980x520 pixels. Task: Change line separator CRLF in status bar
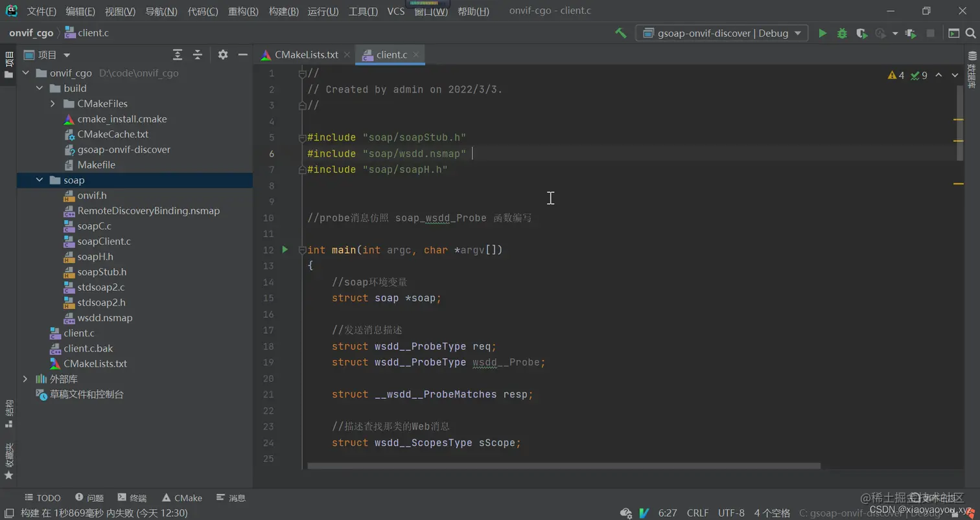click(x=697, y=513)
